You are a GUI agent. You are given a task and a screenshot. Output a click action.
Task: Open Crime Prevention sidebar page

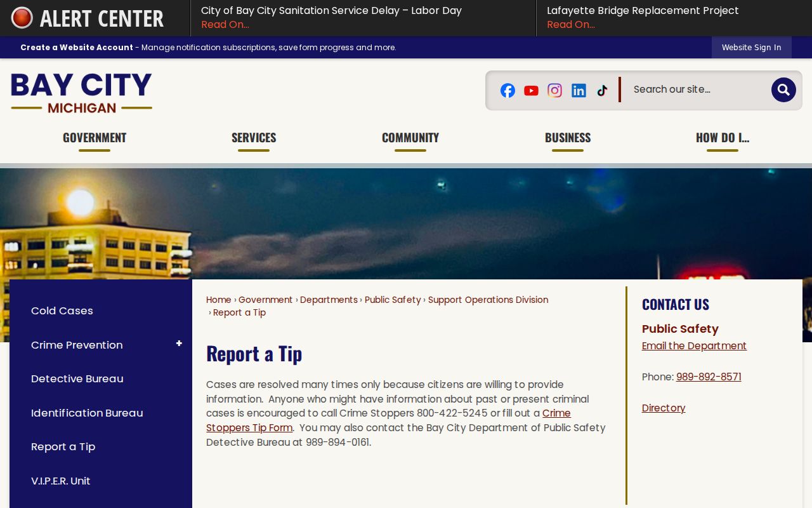77,345
